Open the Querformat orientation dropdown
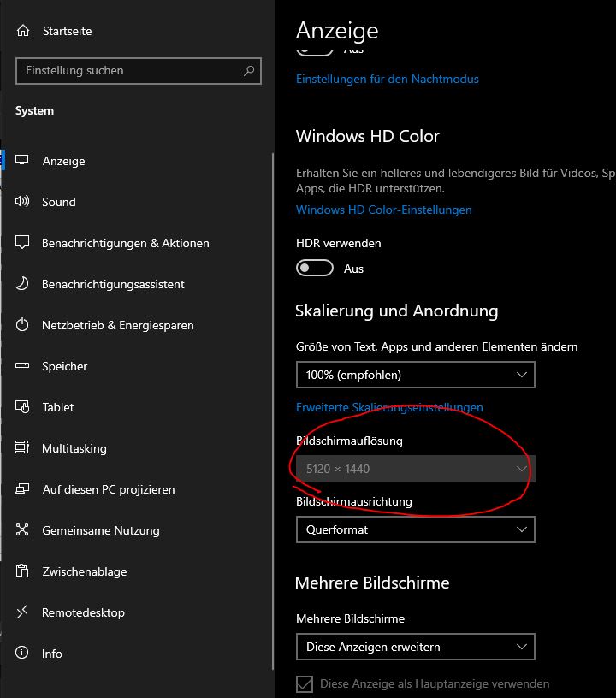616x698 pixels. (x=415, y=529)
